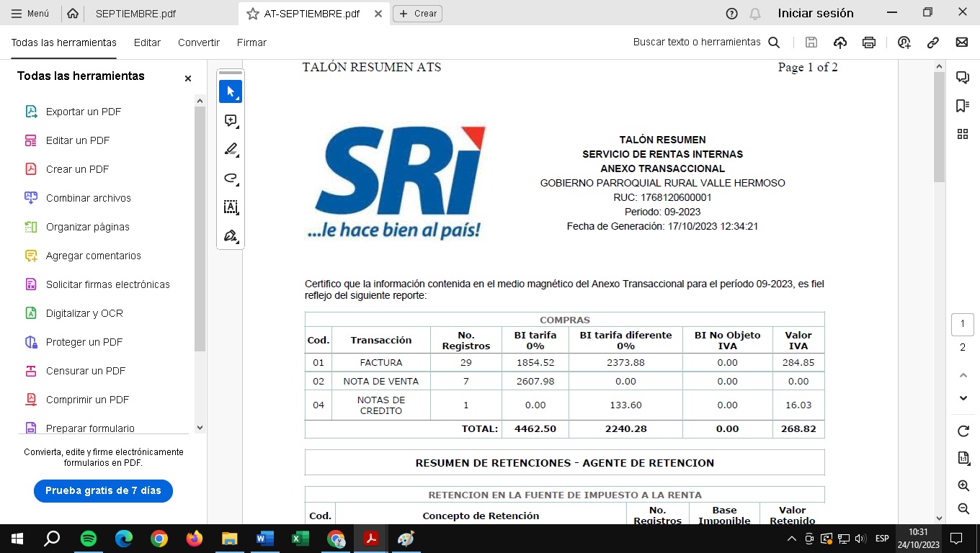Open the Convertir menu
Viewport: 980px width, 553px height.
click(199, 42)
